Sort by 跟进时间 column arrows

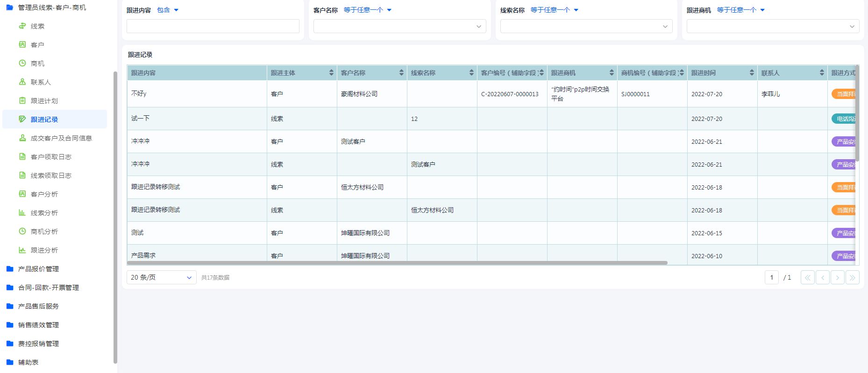coord(752,73)
